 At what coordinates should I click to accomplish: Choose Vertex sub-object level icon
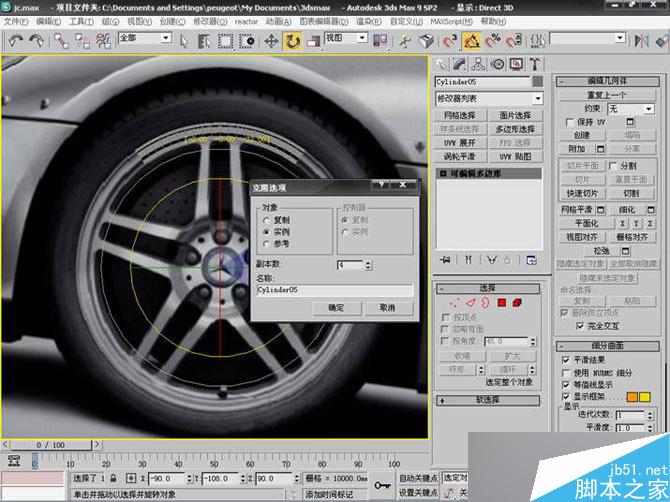tap(455, 302)
